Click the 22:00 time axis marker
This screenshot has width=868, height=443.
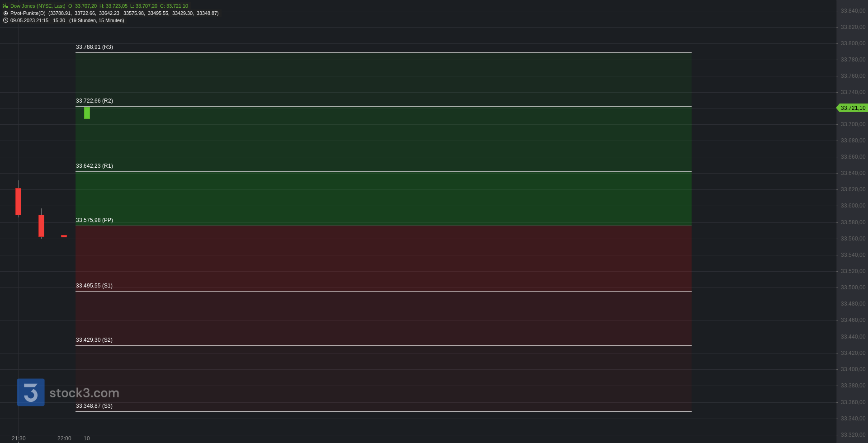coord(64,438)
